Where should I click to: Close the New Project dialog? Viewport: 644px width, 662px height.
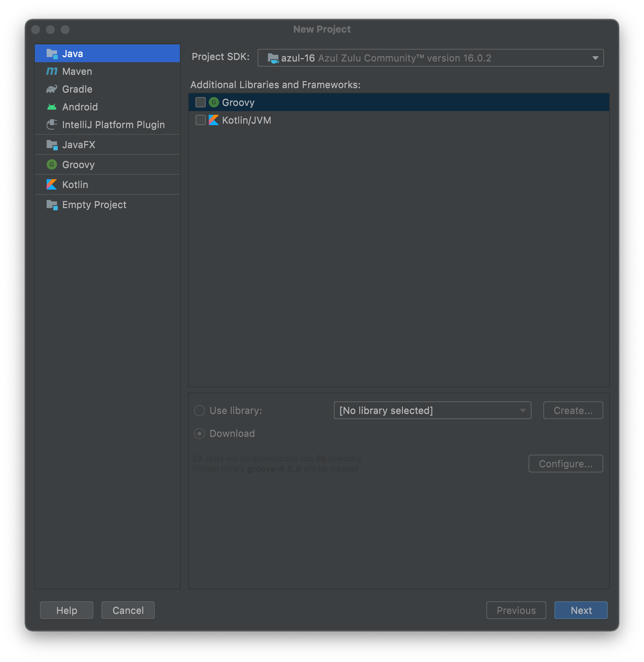coord(36,30)
